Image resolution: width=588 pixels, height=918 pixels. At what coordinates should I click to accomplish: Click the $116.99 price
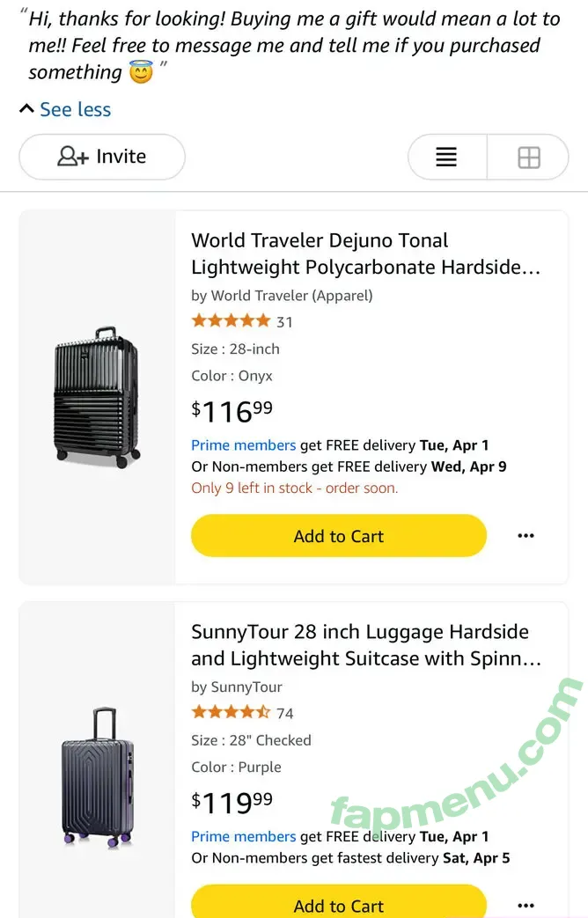(x=232, y=411)
